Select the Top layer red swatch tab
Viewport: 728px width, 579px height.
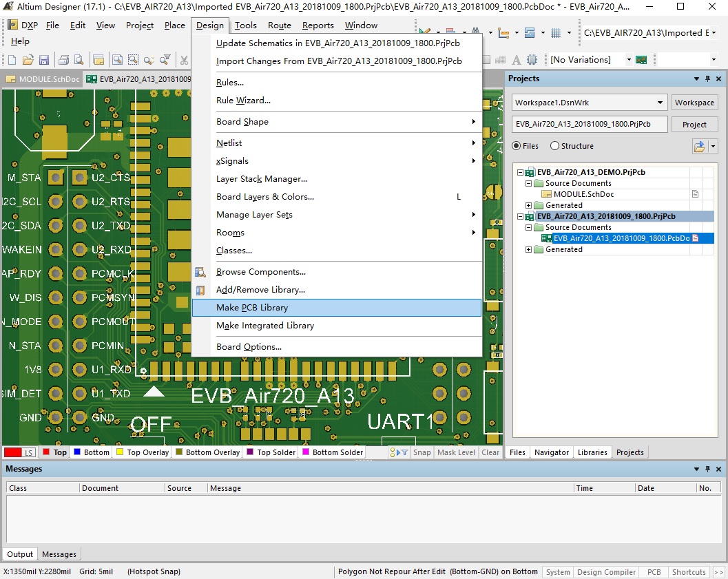coord(54,452)
